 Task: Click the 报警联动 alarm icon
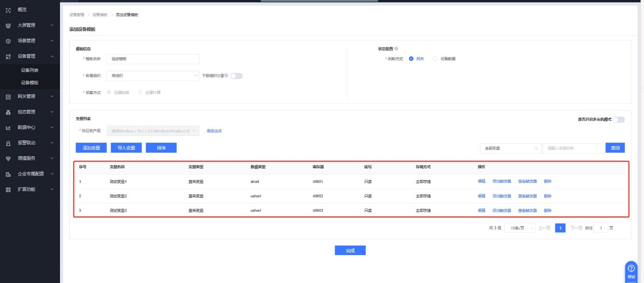pyautogui.click(x=8, y=143)
